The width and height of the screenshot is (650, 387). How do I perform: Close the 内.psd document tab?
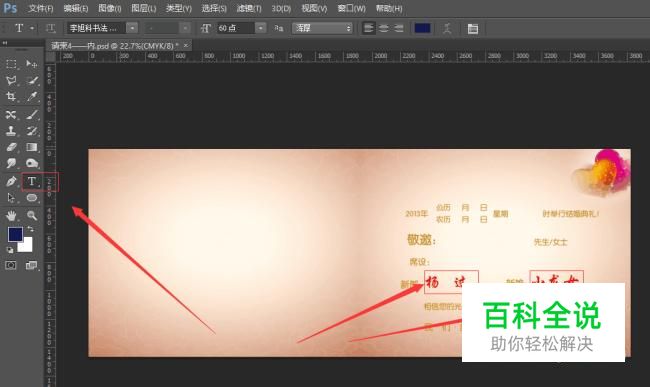pos(186,45)
